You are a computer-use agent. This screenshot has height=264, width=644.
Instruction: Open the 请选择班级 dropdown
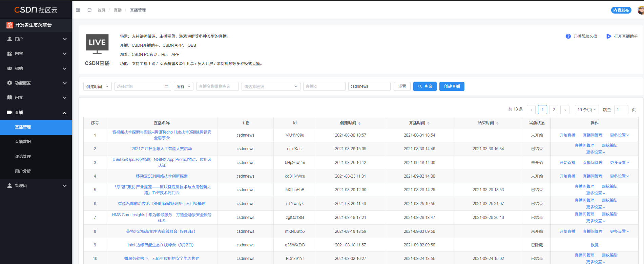271,86
